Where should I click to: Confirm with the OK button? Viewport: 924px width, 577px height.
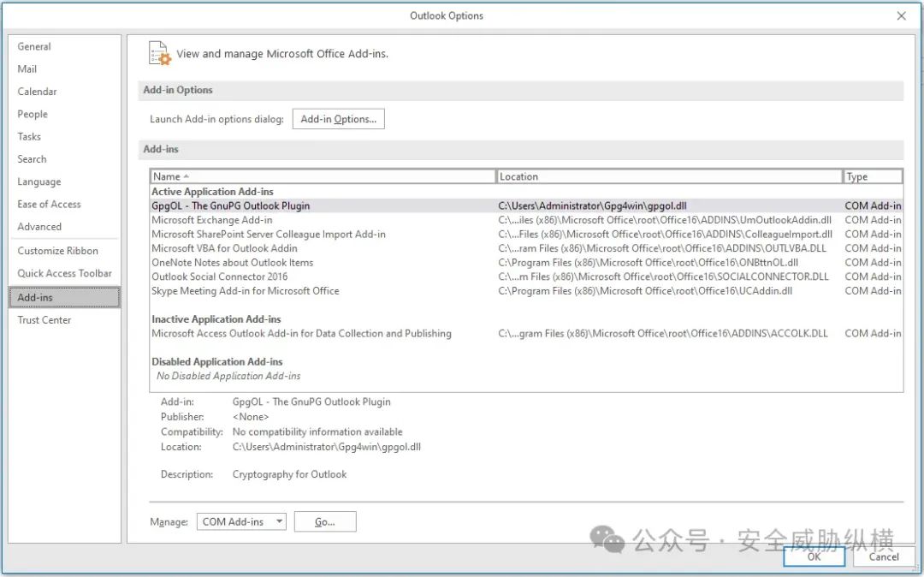click(x=814, y=556)
